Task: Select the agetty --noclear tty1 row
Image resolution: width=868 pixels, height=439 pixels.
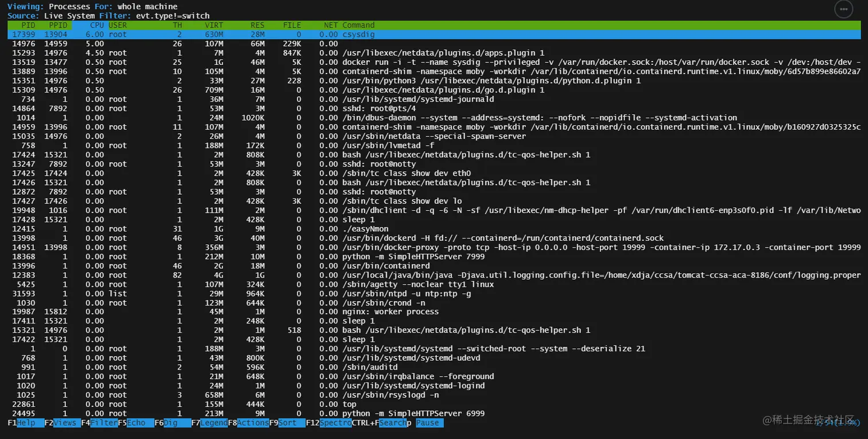Action: pyautogui.click(x=434, y=284)
